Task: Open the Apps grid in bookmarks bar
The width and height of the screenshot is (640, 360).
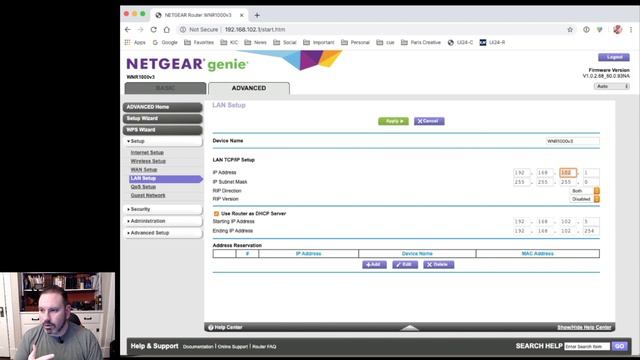Action: 135,42
